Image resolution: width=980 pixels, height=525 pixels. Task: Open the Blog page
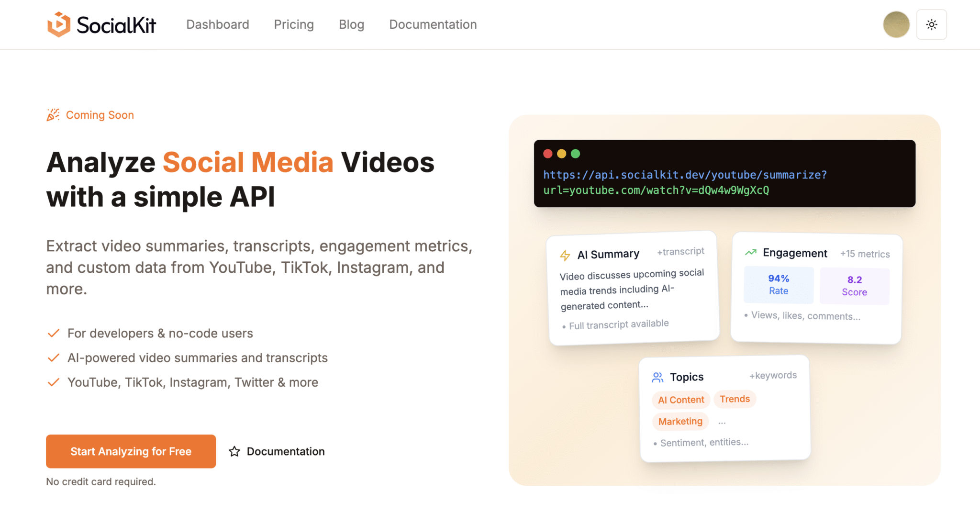351,24
